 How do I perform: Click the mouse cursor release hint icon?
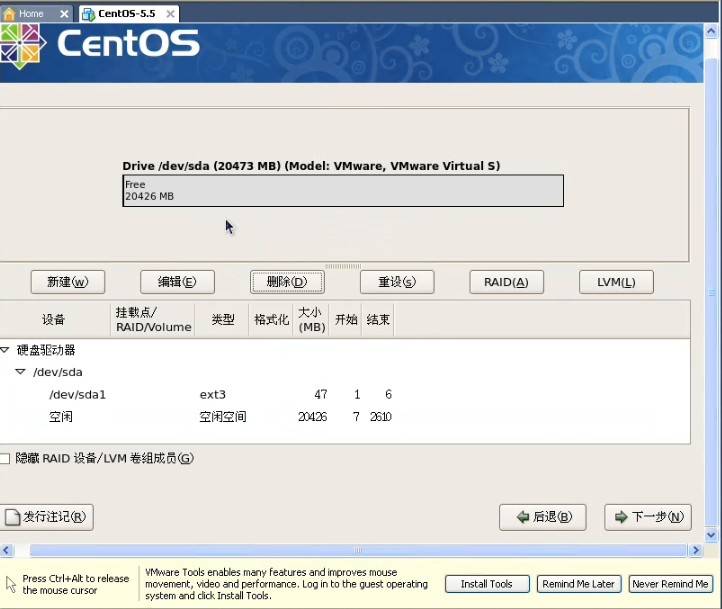(x=11, y=584)
